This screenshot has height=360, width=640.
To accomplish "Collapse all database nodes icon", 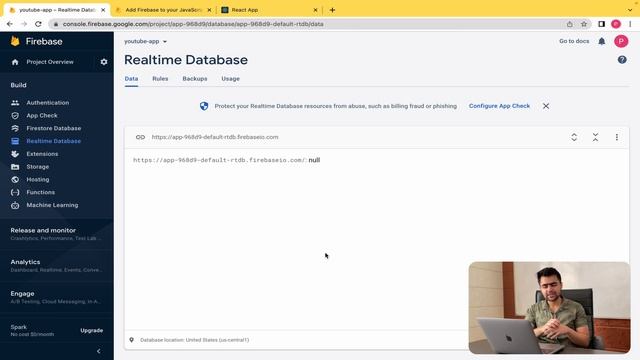I will coord(595,137).
